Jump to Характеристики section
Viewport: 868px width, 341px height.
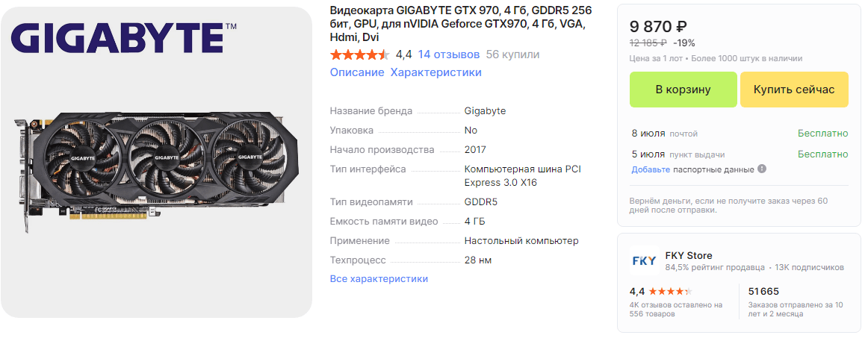pos(435,72)
